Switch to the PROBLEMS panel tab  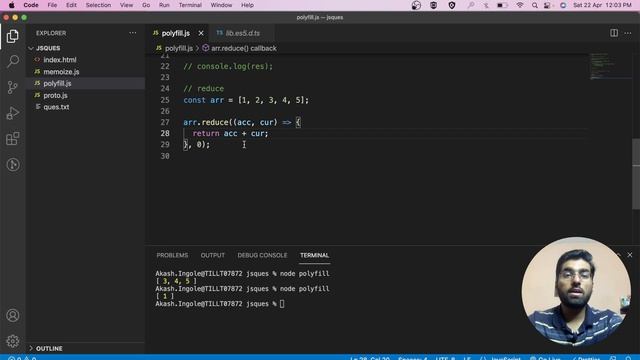coord(172,255)
